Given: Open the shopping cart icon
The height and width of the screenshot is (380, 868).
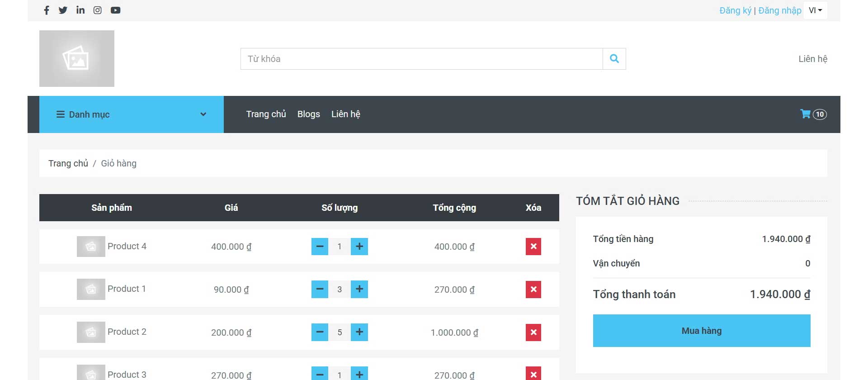Looking at the screenshot, I should coord(805,114).
